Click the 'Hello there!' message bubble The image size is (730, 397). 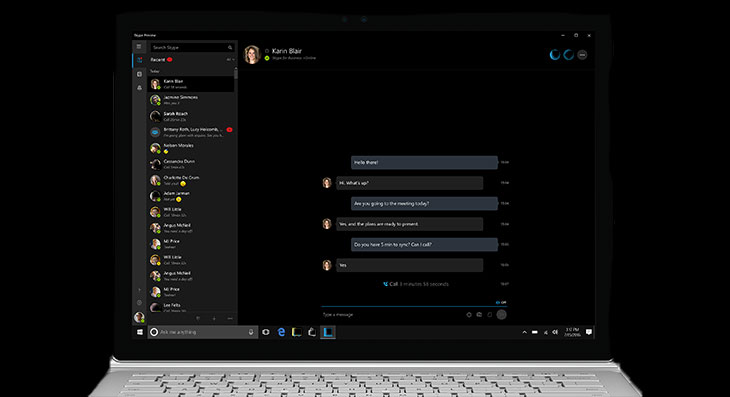point(424,162)
